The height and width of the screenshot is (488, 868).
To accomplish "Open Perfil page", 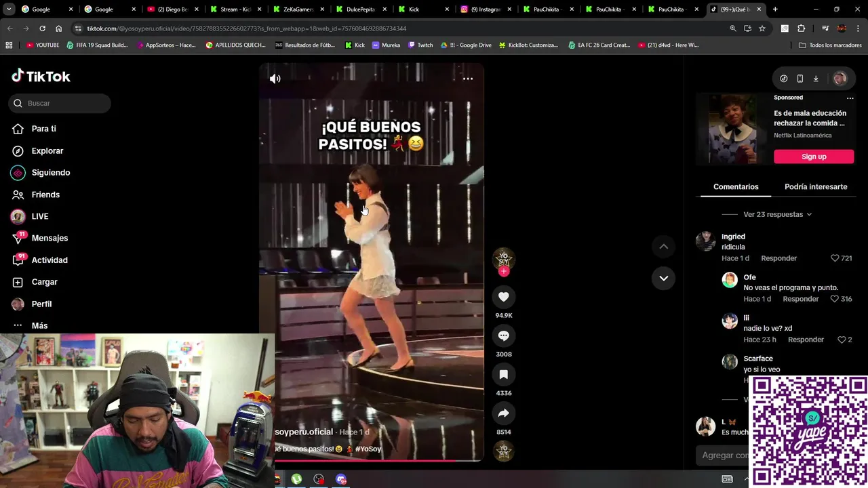I will [x=41, y=304].
